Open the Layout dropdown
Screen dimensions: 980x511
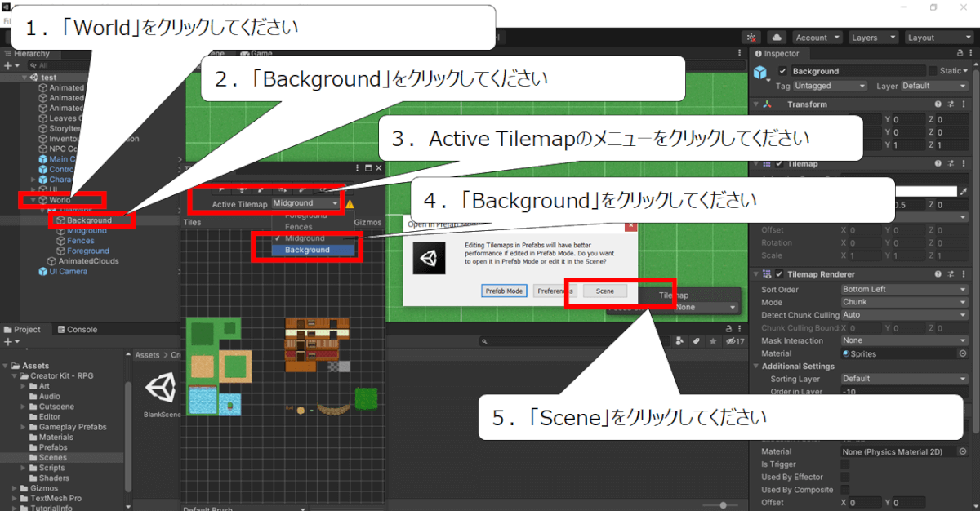[938, 38]
